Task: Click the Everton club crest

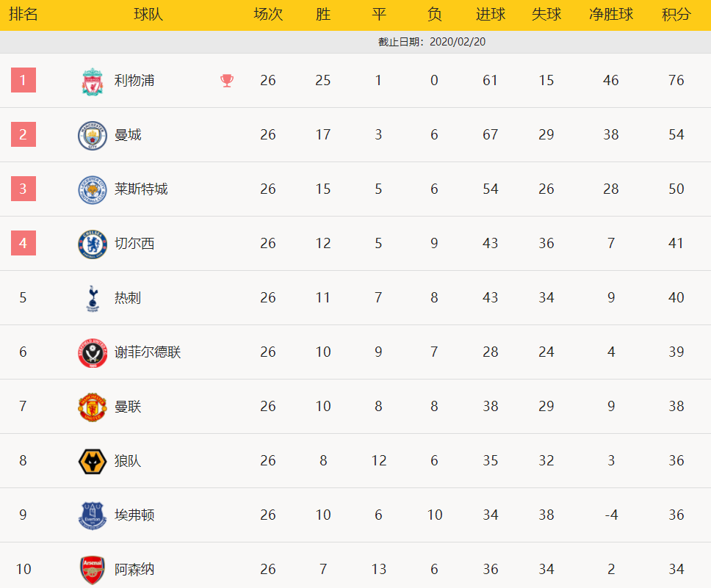Action: [x=93, y=515]
